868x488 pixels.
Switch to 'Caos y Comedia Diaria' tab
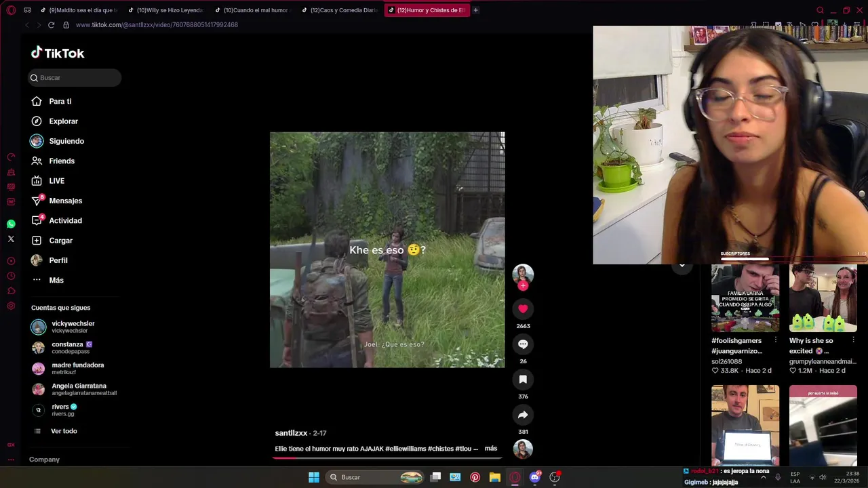[x=338, y=10]
